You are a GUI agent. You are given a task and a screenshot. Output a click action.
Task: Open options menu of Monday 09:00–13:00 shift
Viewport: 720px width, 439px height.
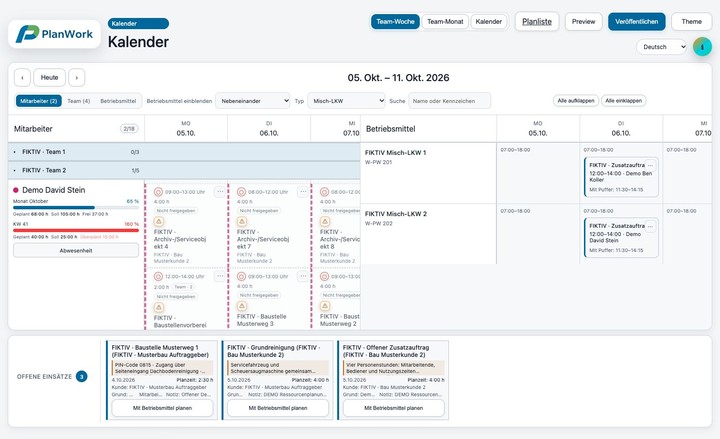click(x=220, y=191)
